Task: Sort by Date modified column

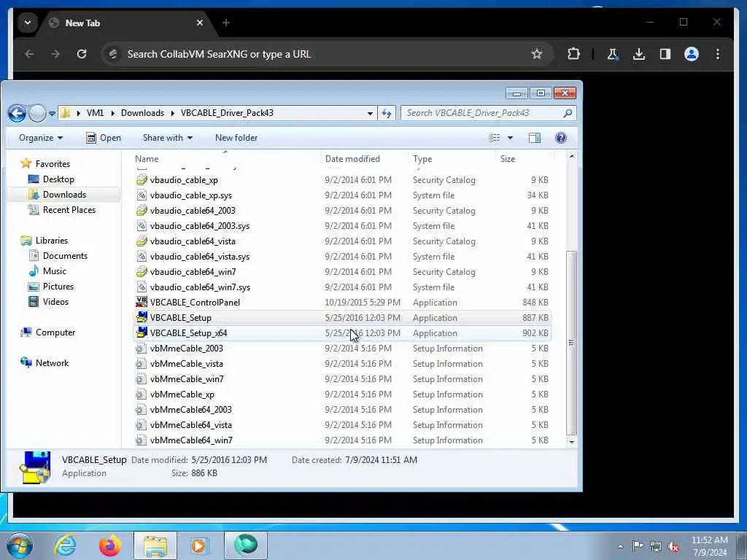Action: [x=365, y=158]
